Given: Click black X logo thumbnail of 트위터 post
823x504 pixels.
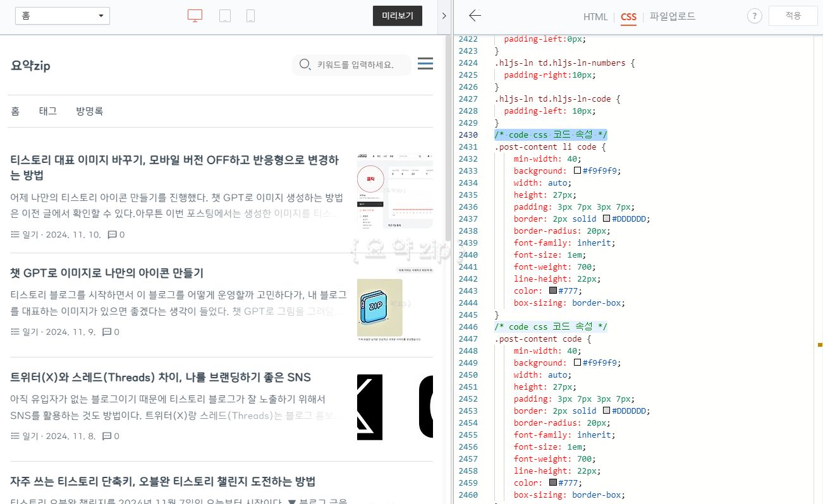Looking at the screenshot, I should coord(395,407).
